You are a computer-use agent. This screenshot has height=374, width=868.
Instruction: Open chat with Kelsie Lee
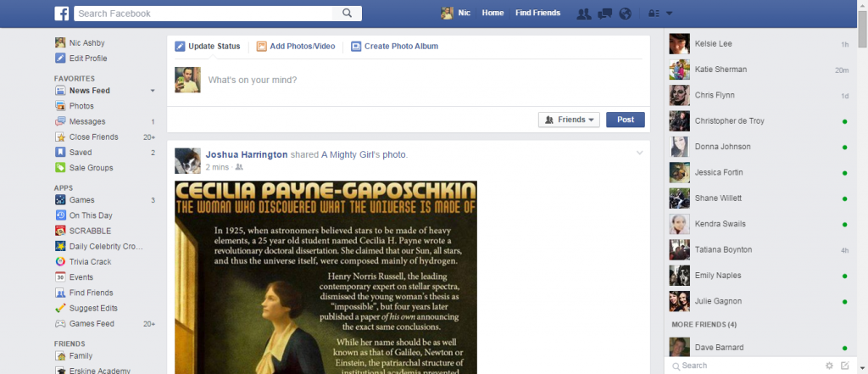coord(759,44)
